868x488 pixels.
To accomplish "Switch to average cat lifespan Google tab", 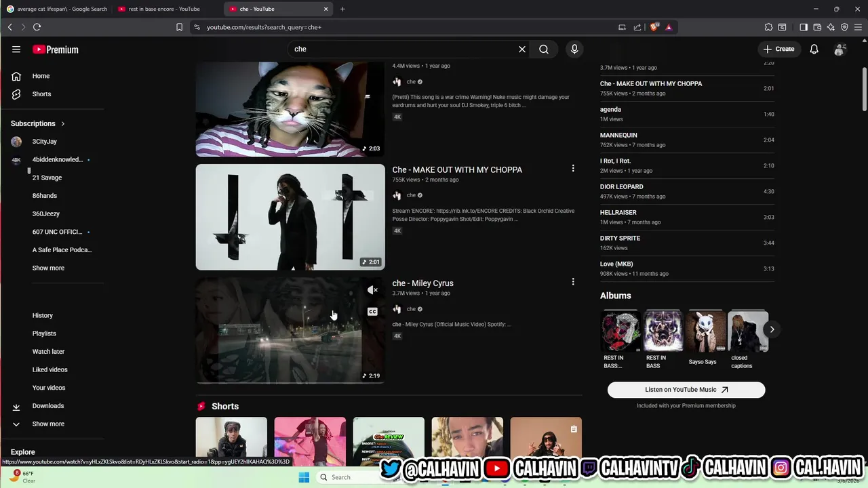I will coord(57,9).
